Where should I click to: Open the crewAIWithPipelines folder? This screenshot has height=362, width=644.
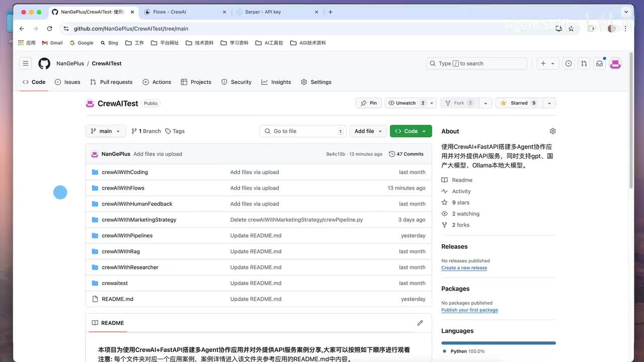pyautogui.click(x=127, y=235)
